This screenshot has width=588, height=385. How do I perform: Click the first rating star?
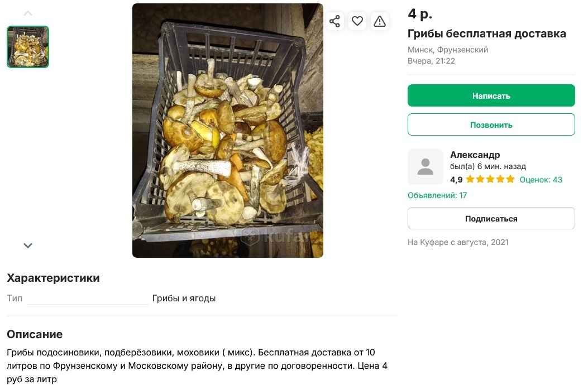tap(471, 179)
